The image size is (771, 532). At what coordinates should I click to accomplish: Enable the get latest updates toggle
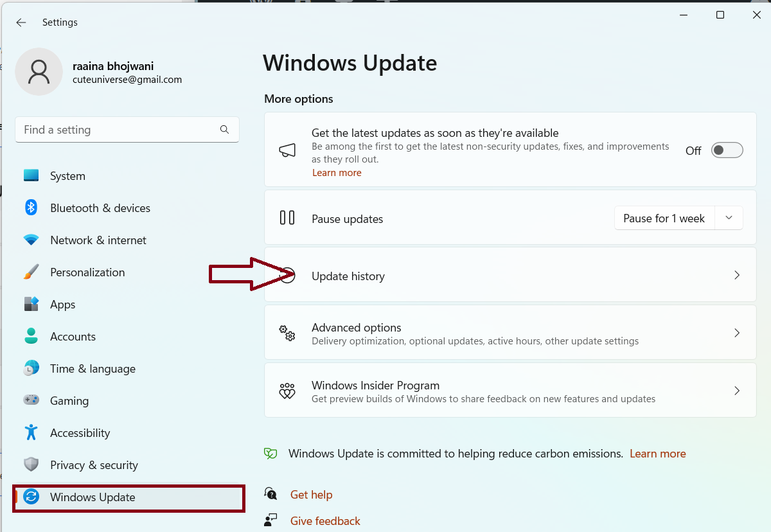[x=727, y=150]
